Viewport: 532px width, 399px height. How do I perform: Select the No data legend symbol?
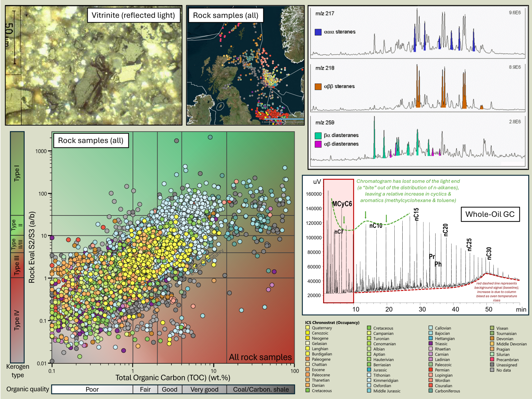492,370
